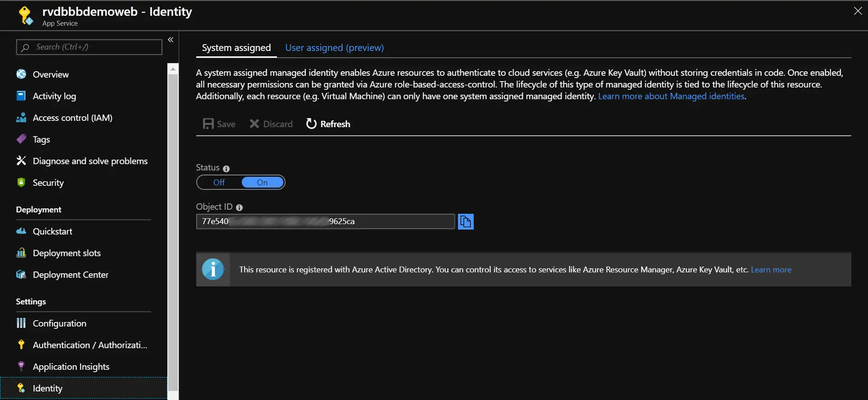This screenshot has width=868, height=400.
Task: Collapse the sidebar with double chevron
Action: pos(171,40)
